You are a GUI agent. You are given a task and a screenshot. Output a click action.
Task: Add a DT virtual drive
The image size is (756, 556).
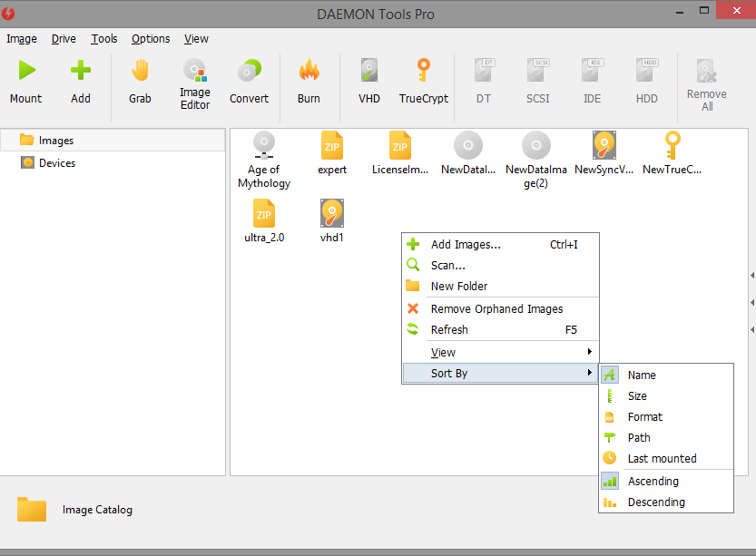[484, 82]
